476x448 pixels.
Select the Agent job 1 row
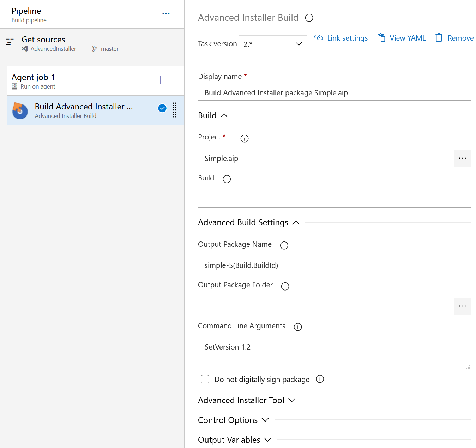[96, 81]
